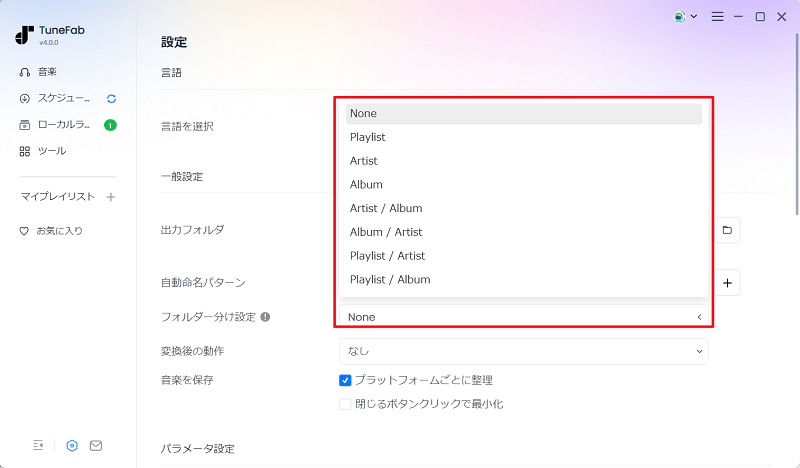The image size is (800, 468).
Task: Open settings hexagon icon in sidebar
Action: point(72,446)
